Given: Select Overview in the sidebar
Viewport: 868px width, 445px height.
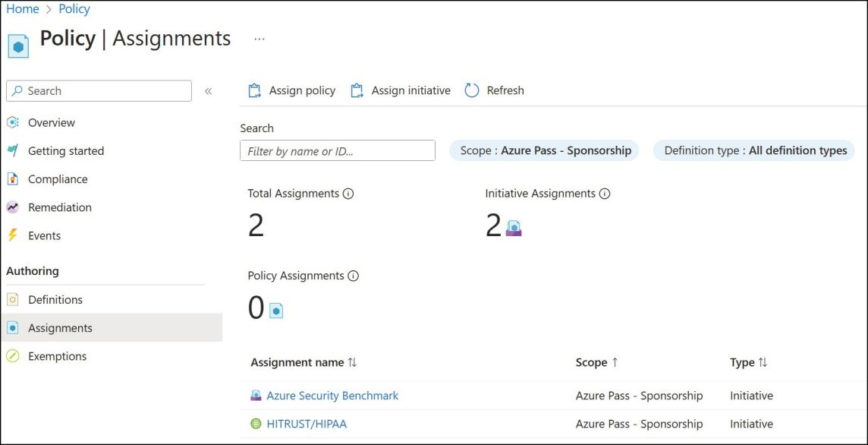Looking at the screenshot, I should pyautogui.click(x=52, y=122).
